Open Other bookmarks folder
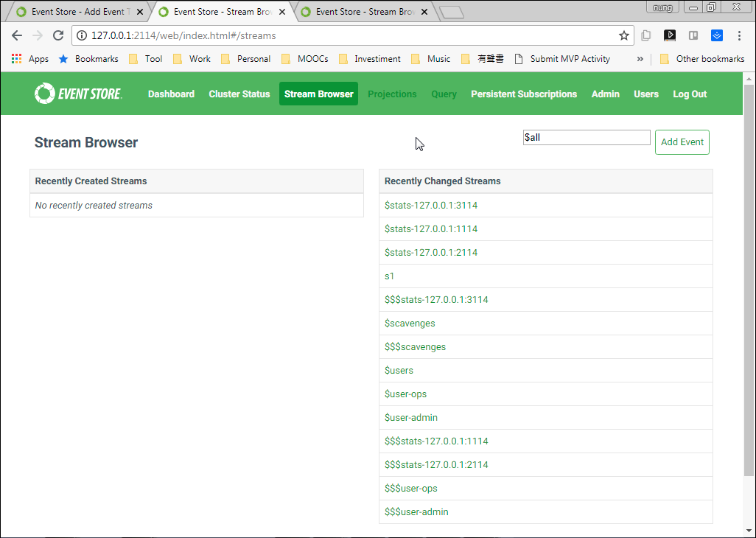Image resolution: width=756 pixels, height=538 pixels. (702, 59)
